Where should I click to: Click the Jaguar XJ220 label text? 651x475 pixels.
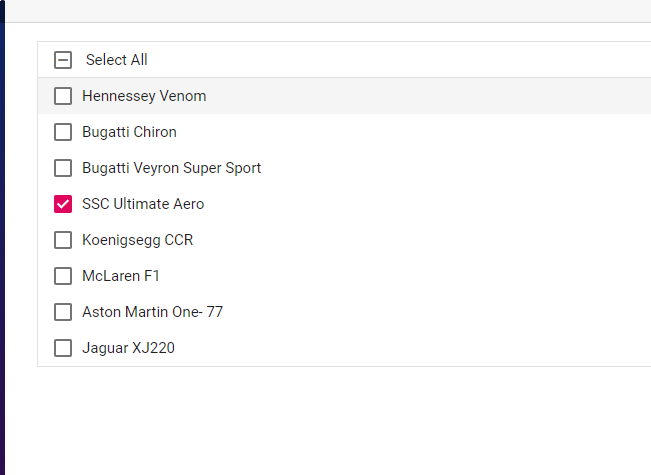coord(129,348)
